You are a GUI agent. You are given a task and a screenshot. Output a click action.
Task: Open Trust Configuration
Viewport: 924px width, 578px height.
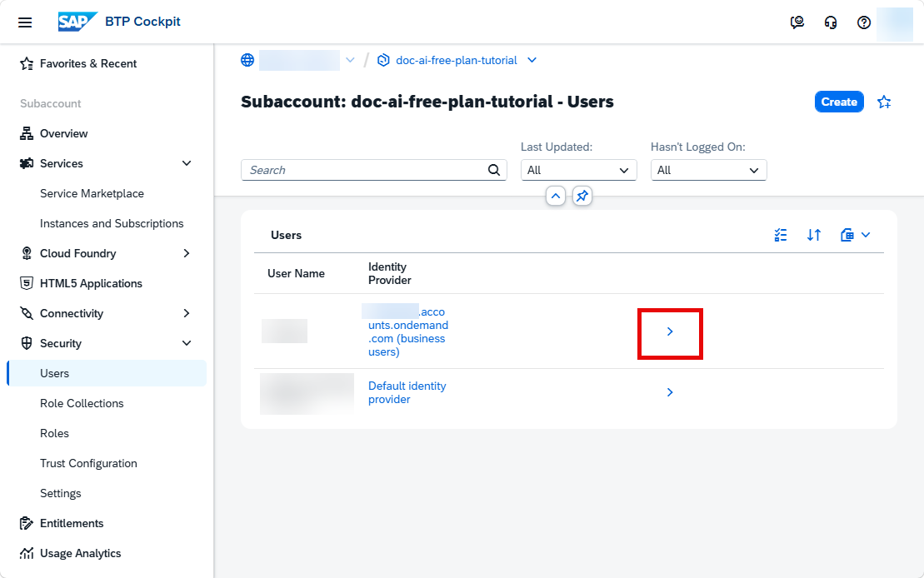point(88,464)
